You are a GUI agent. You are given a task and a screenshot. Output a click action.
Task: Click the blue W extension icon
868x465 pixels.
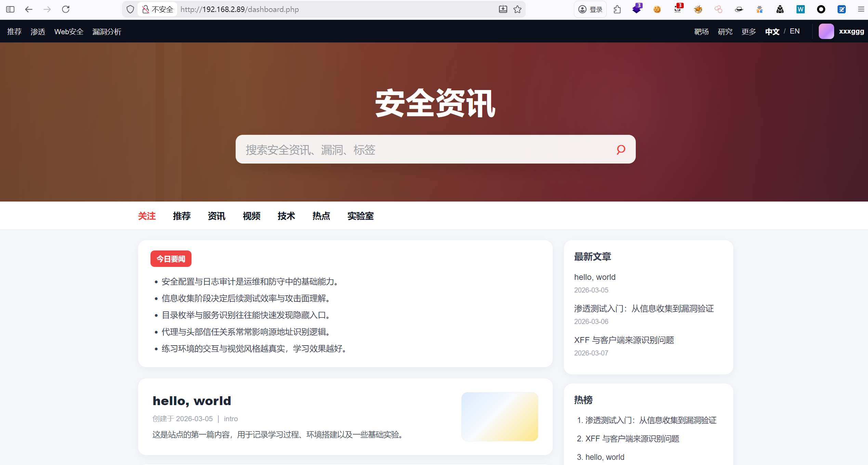[800, 9]
